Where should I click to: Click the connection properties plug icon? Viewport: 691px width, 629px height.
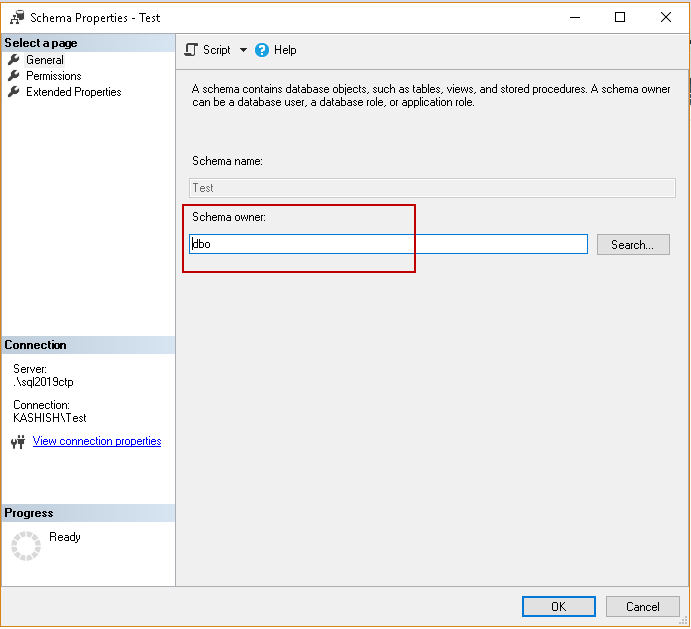point(17,442)
